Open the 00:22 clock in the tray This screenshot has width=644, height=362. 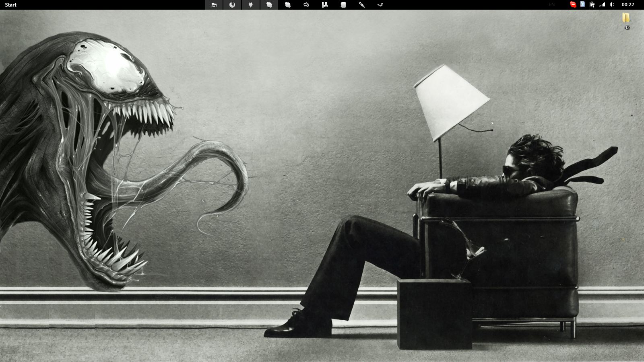tap(628, 5)
